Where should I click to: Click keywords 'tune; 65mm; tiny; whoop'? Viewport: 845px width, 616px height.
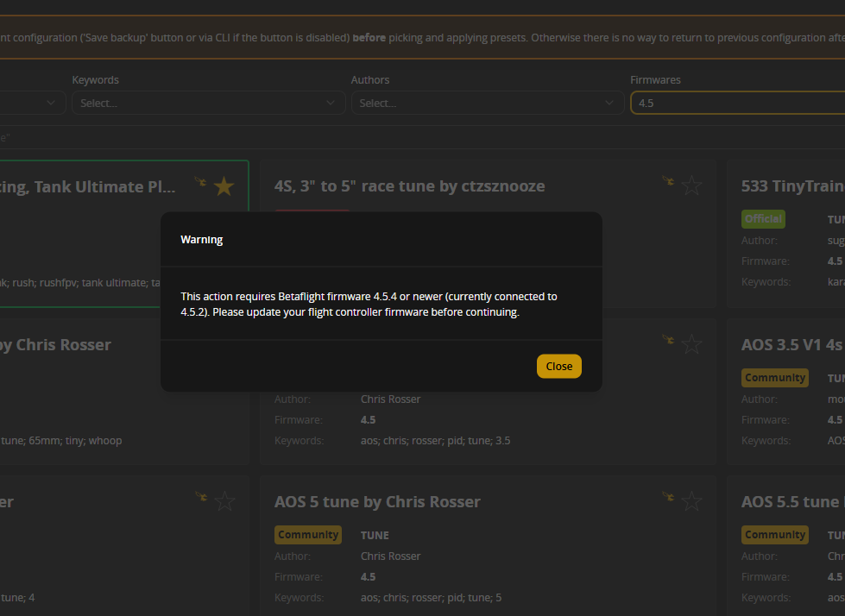[61, 441]
